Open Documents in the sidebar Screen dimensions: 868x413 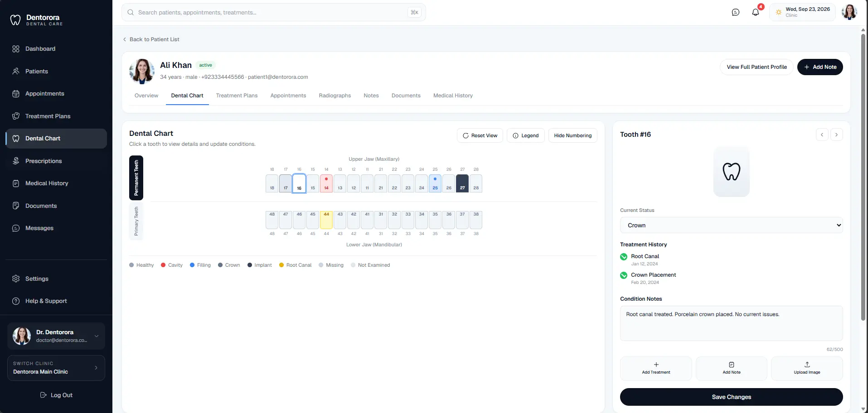click(56, 206)
